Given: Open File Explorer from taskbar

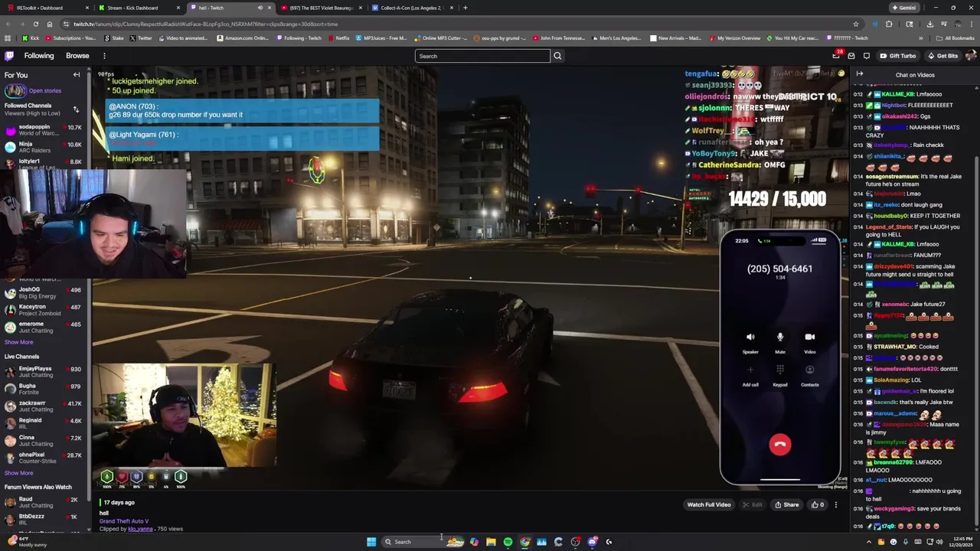Looking at the screenshot, I should [491, 542].
